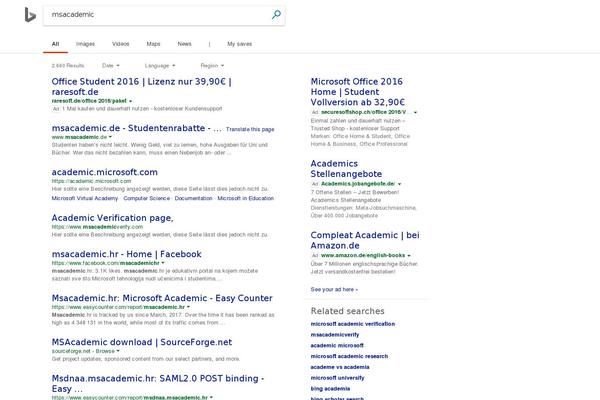The image size is (600, 400).
Task: Click the www.msacademicverify.com green URL
Action: click(x=97, y=227)
